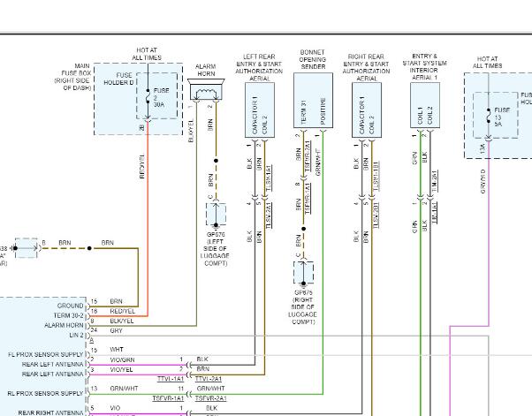This screenshot has width=532, height=416.
Task: Click REAR LEFT ANTENNA label on VIO/YEL row
Action: click(53, 374)
